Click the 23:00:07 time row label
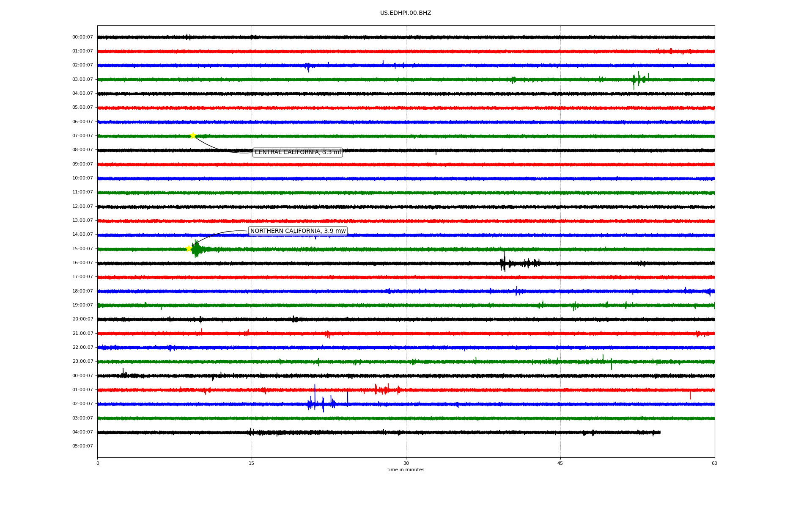The width and height of the screenshot is (812, 508). pos(82,362)
